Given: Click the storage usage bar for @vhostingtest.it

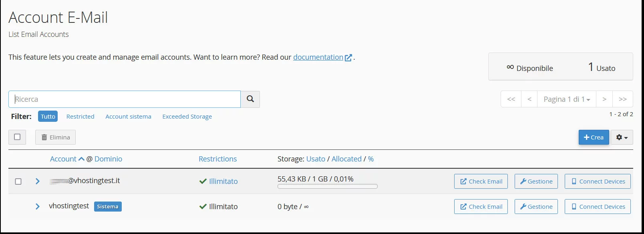Looking at the screenshot, I should coord(328,186).
